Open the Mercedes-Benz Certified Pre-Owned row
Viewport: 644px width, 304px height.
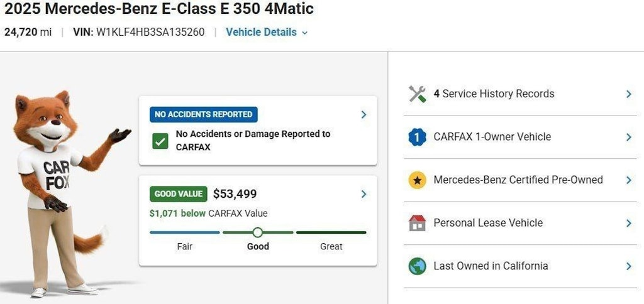pyautogui.click(x=520, y=180)
